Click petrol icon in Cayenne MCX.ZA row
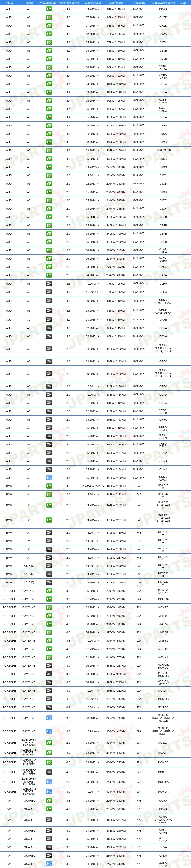 (49, 607)
